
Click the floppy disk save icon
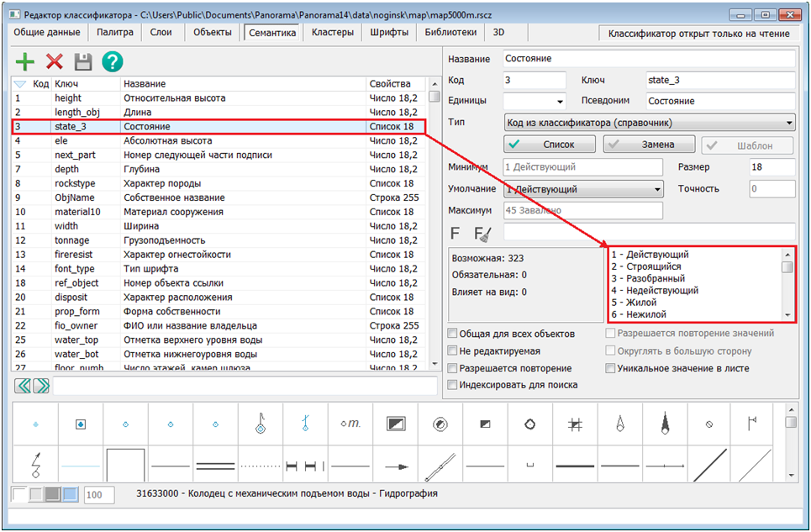click(x=82, y=61)
